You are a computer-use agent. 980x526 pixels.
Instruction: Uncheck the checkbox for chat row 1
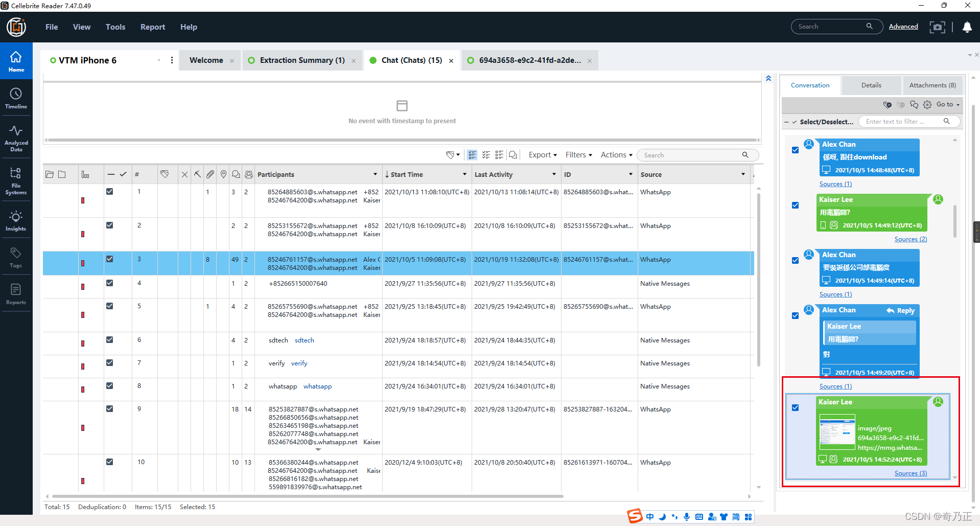(x=109, y=192)
